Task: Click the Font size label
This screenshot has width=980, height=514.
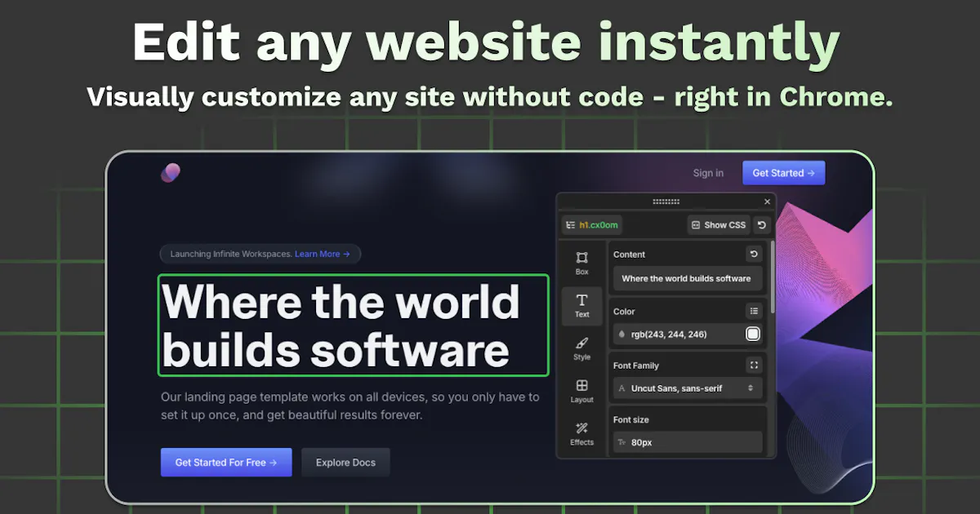Action: [x=631, y=419]
